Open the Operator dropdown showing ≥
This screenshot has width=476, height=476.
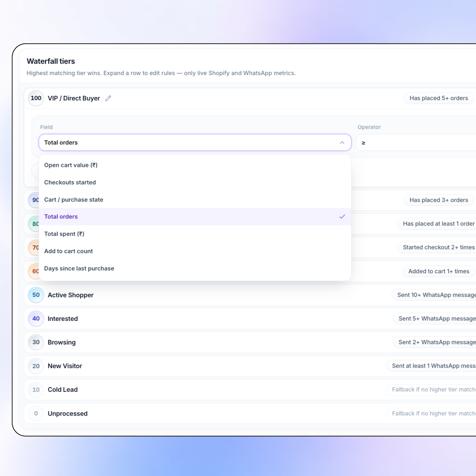pos(416,143)
